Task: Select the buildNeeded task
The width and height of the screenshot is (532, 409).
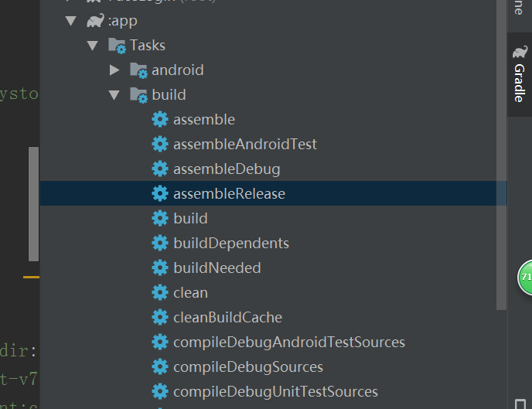Action: pos(217,268)
